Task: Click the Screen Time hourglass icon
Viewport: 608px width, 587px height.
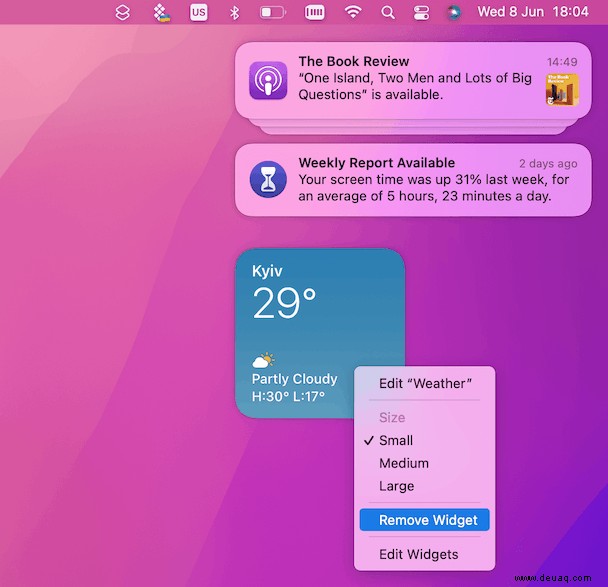Action: pyautogui.click(x=268, y=180)
